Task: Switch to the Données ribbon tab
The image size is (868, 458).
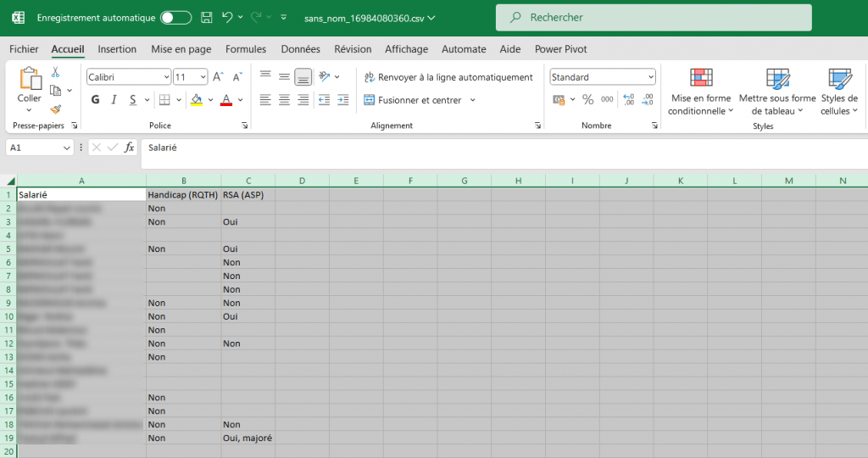Action: click(300, 49)
